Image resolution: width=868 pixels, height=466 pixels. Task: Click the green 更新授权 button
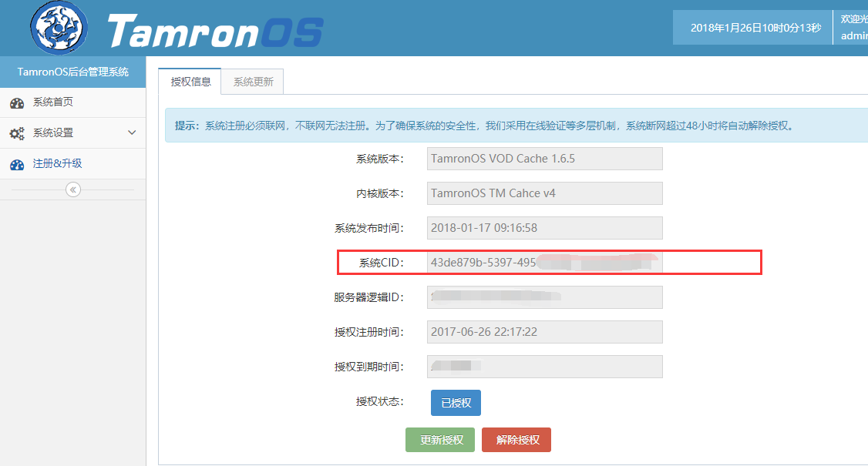tap(440, 440)
